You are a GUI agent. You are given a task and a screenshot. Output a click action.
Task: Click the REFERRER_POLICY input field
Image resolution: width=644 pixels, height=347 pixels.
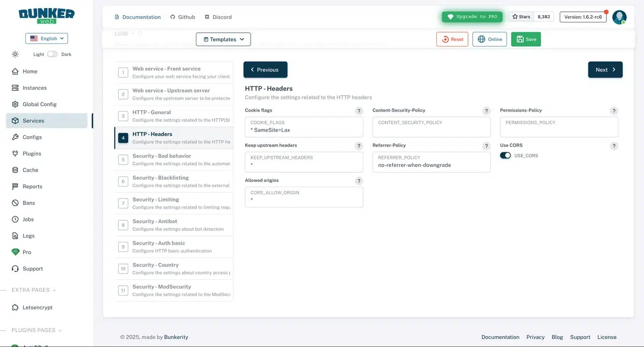[431, 162]
